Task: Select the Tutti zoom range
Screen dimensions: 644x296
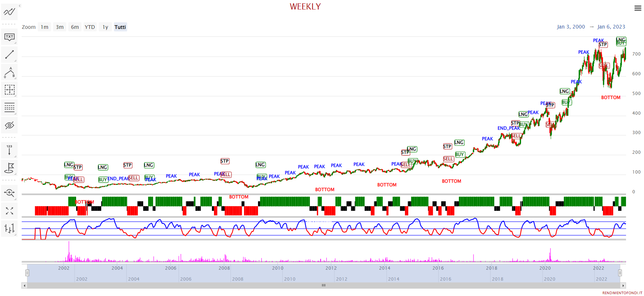Action: (x=120, y=27)
